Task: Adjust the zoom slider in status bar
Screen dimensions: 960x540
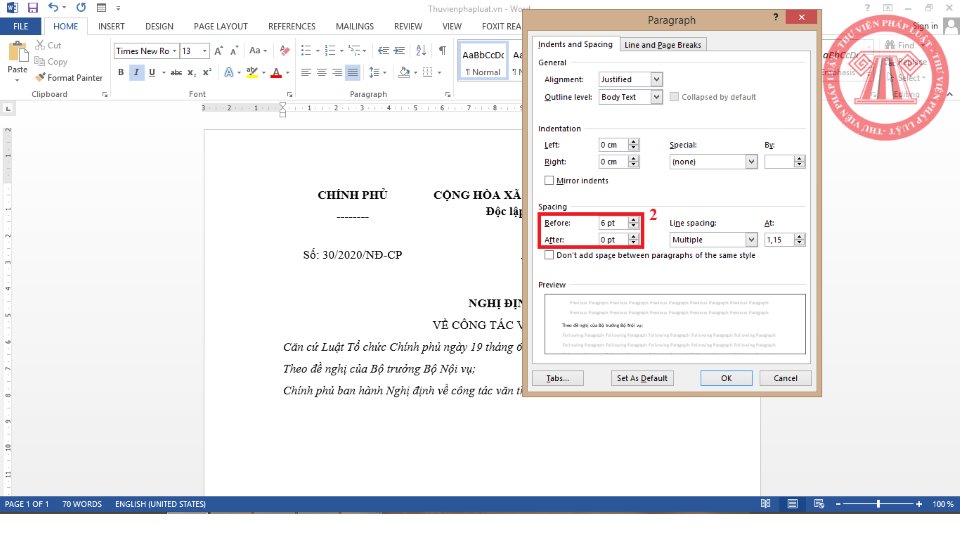Action: coord(878,504)
